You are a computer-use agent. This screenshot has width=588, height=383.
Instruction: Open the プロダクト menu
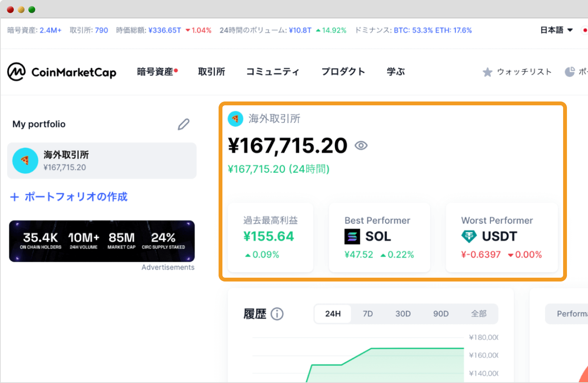tap(343, 72)
